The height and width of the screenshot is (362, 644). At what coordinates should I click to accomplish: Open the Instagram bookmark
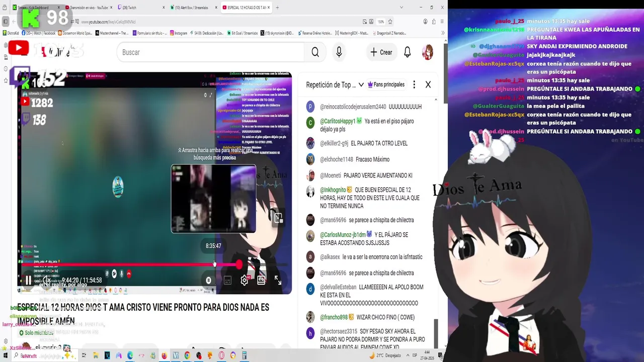point(179,33)
